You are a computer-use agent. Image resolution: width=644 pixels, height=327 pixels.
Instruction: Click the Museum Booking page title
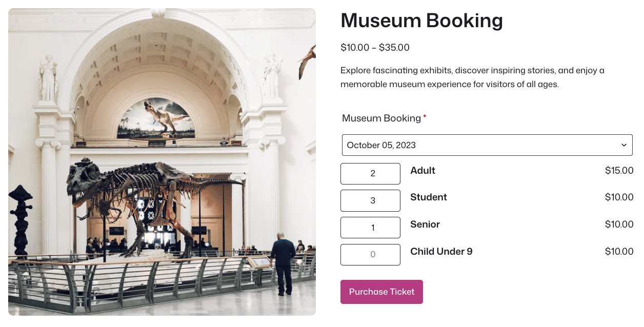[x=421, y=21]
